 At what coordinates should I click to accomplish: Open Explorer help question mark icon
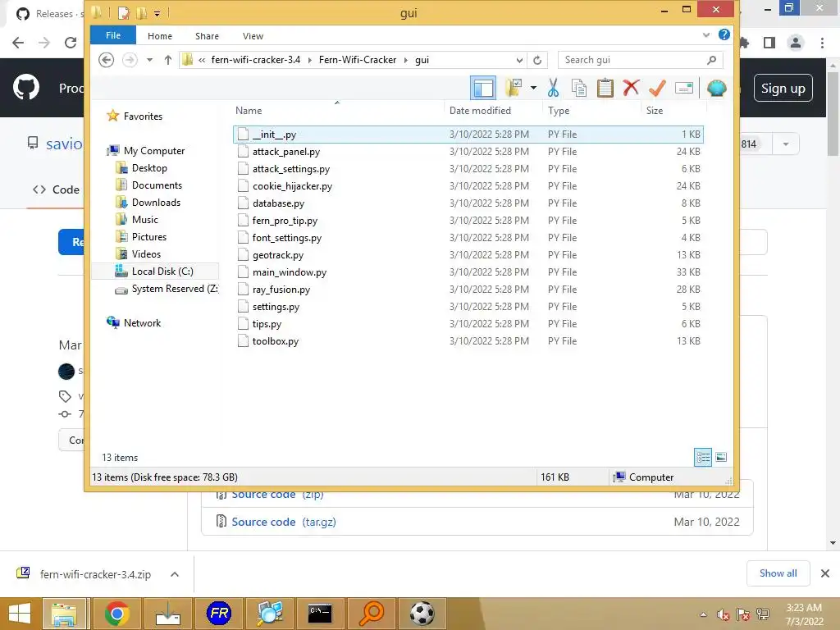724,34
